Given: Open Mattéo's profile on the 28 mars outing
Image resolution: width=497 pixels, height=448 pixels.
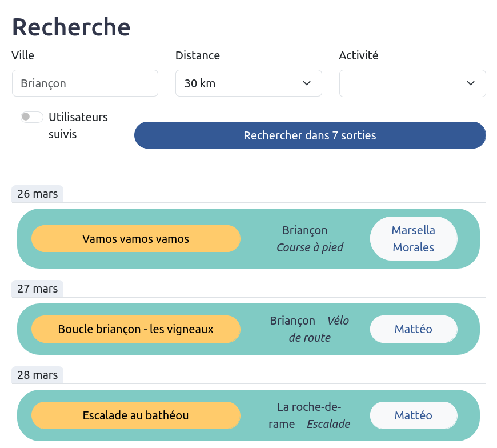Looking at the screenshot, I should (x=413, y=415).
